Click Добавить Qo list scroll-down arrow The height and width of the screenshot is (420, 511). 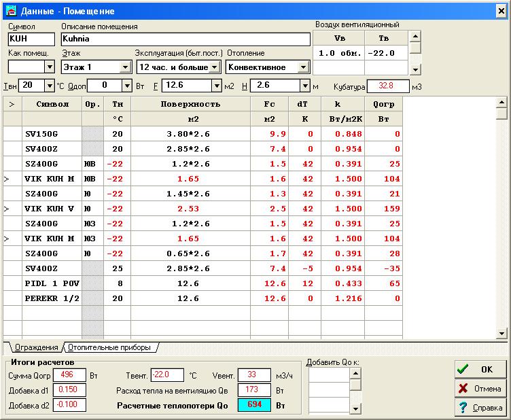pos(355,408)
